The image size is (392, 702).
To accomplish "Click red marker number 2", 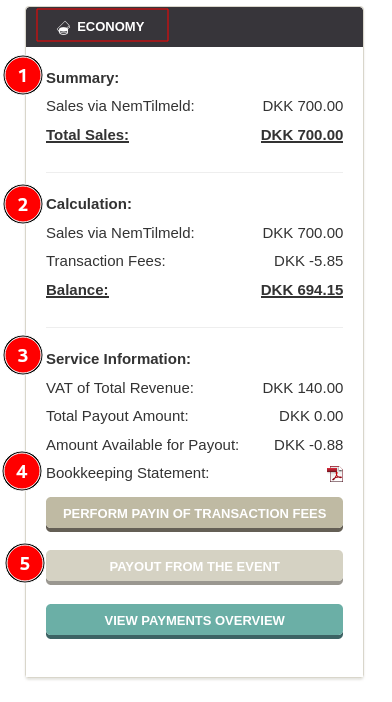I will (x=23, y=204).
